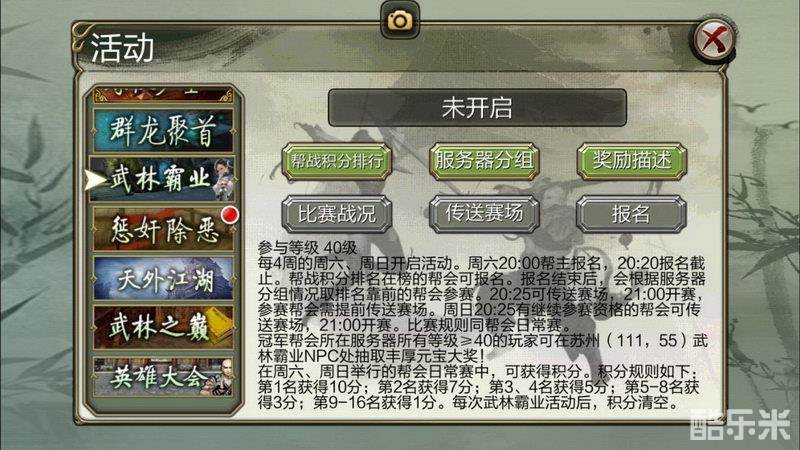Tap 传送赛场 teleport to arena button
The height and width of the screenshot is (450, 800).
pos(484,214)
